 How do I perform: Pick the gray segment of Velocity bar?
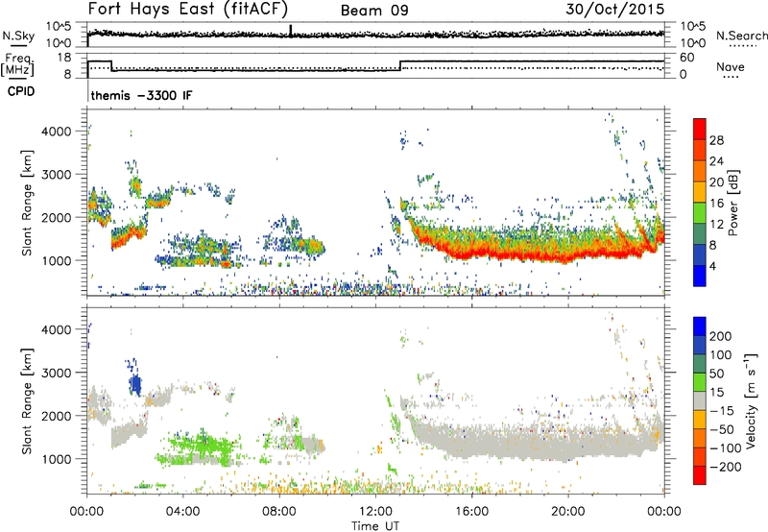(x=700, y=401)
